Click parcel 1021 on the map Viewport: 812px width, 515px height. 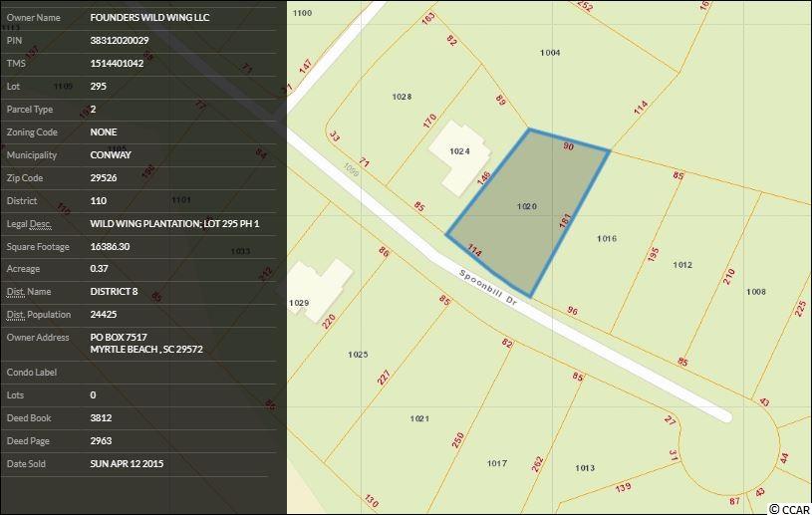click(x=419, y=418)
